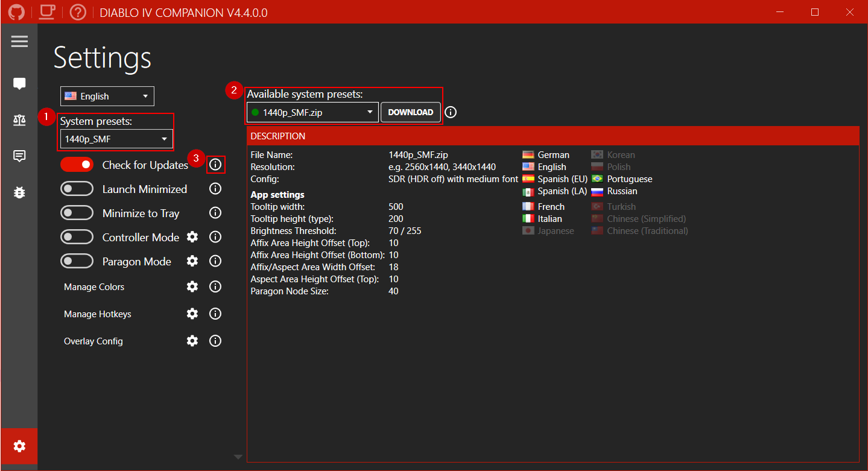Screen dimensions: 868x471
Task: Open the balance scales sidebar page
Action: point(19,120)
